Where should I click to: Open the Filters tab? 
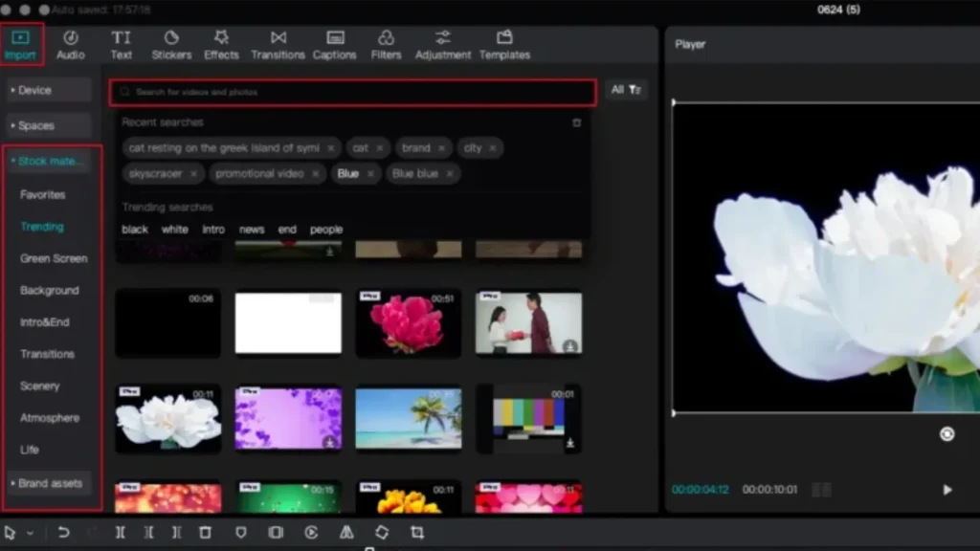[387, 44]
